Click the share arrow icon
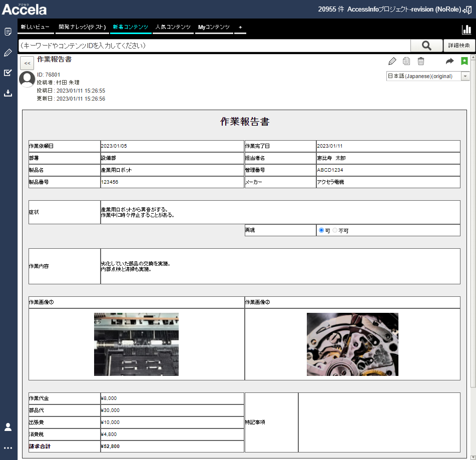Viewport: 476px width, 460px height. coord(449,61)
